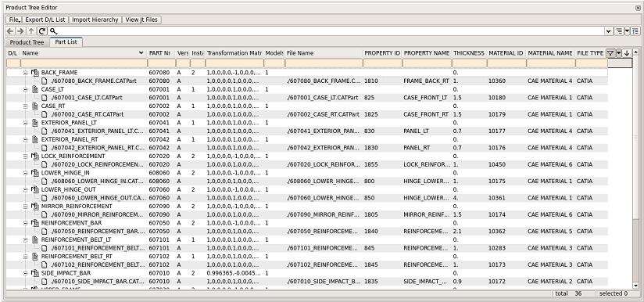Open the File menu button
644x302 pixels.
click(x=14, y=20)
